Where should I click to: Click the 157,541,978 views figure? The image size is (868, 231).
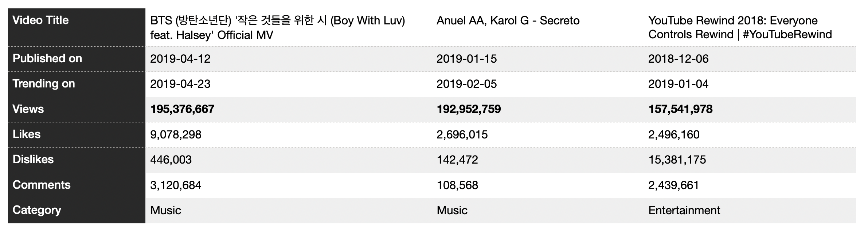tap(680, 109)
